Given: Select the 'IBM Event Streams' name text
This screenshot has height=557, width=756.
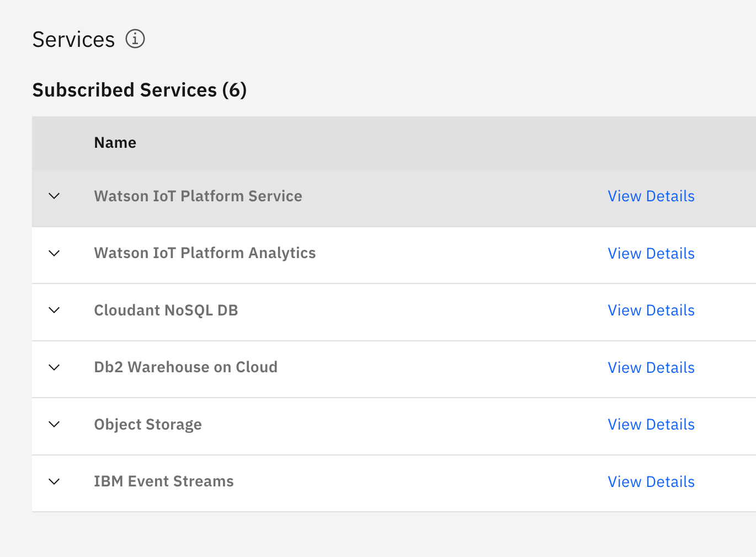Looking at the screenshot, I should [x=164, y=481].
